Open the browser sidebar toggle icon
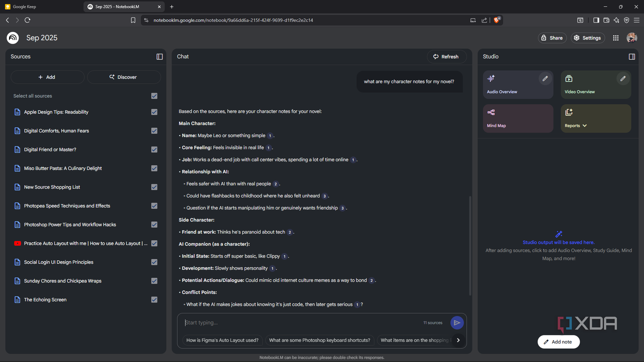Screen dimensions: 644x362 pyautogui.click(x=596, y=20)
